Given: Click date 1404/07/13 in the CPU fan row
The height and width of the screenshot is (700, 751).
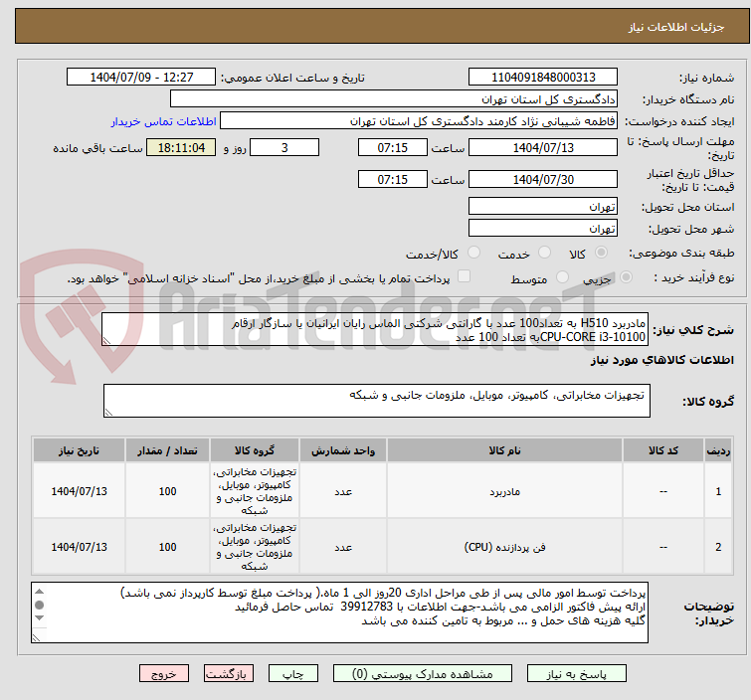Looking at the screenshot, I should [x=79, y=547].
